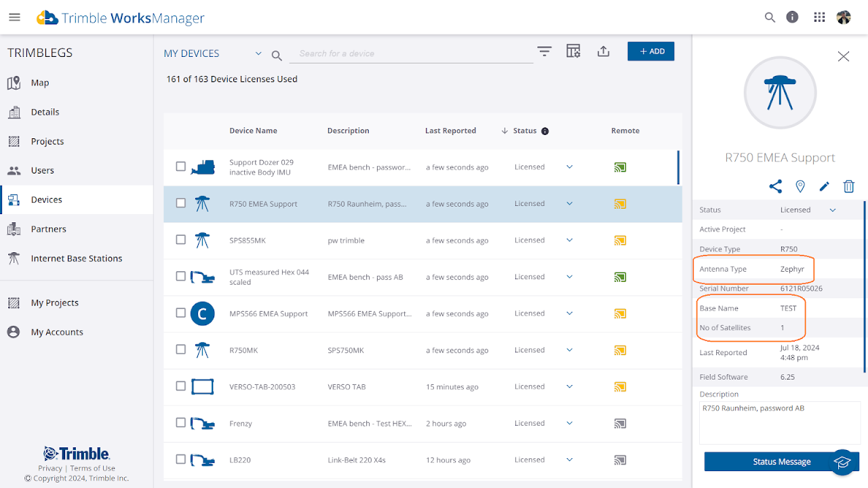Check the LB220 row checkbox
Viewport: 868px width, 488px height.
(x=181, y=459)
